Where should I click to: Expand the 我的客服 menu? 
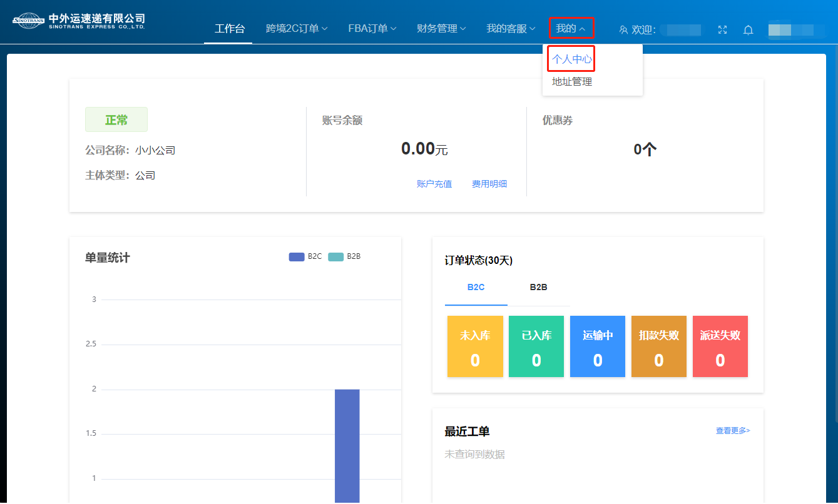coord(511,29)
